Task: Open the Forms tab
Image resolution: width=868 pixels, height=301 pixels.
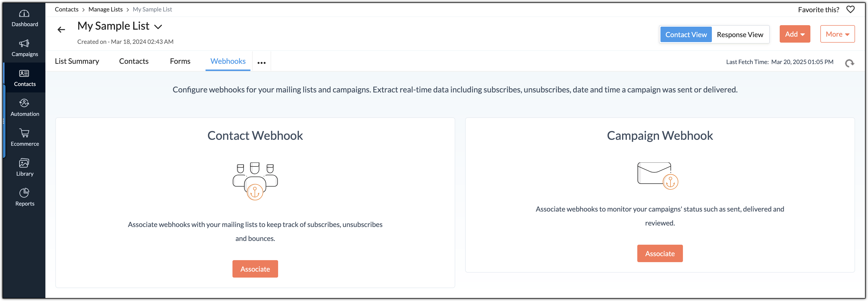Action: tap(180, 61)
